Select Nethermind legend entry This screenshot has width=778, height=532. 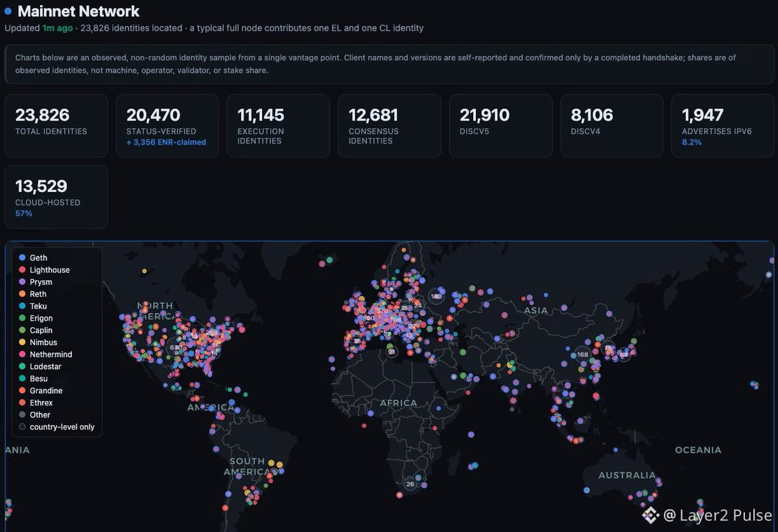(x=45, y=354)
